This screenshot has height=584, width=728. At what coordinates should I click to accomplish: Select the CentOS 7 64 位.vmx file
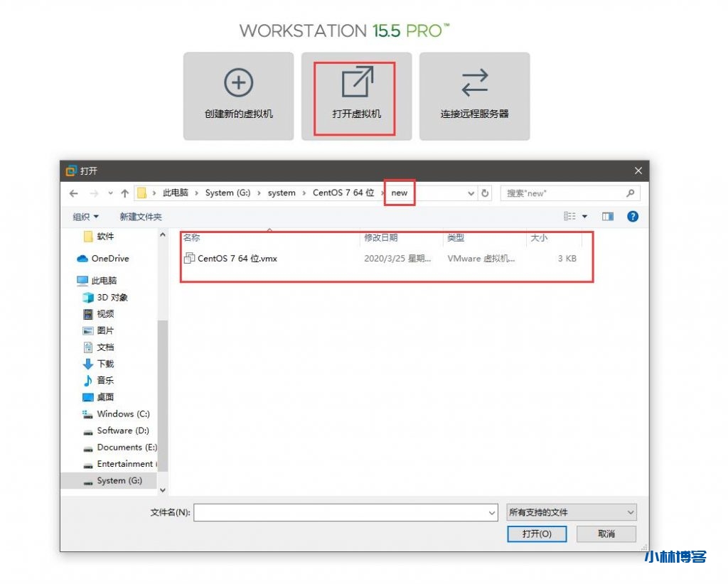point(237,259)
